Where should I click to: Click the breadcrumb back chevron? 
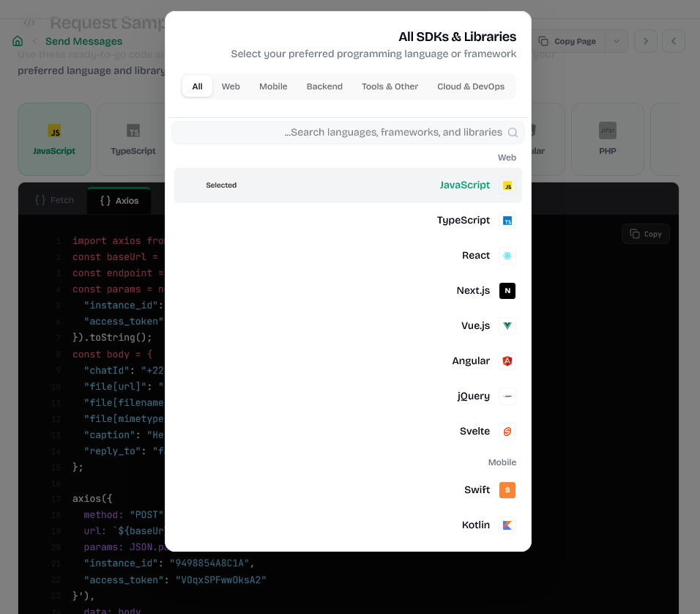(x=34, y=41)
